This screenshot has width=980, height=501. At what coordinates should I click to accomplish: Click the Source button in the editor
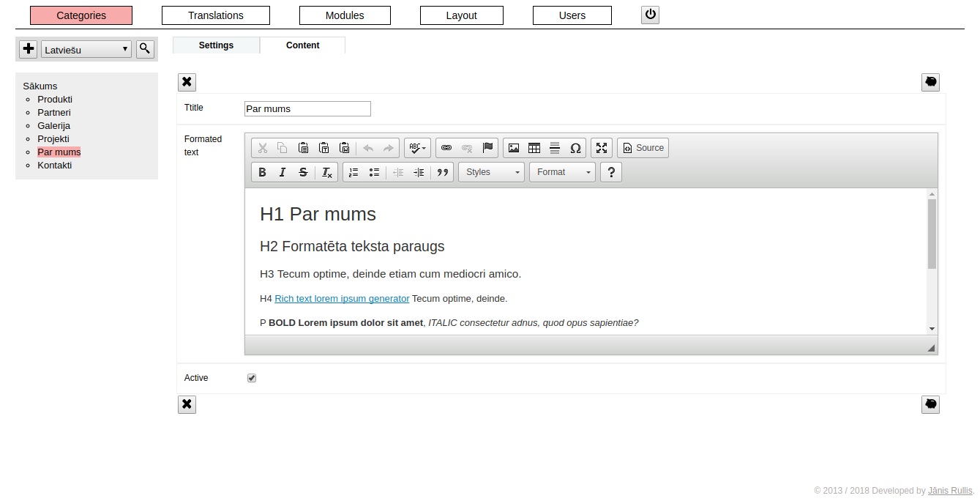(643, 148)
